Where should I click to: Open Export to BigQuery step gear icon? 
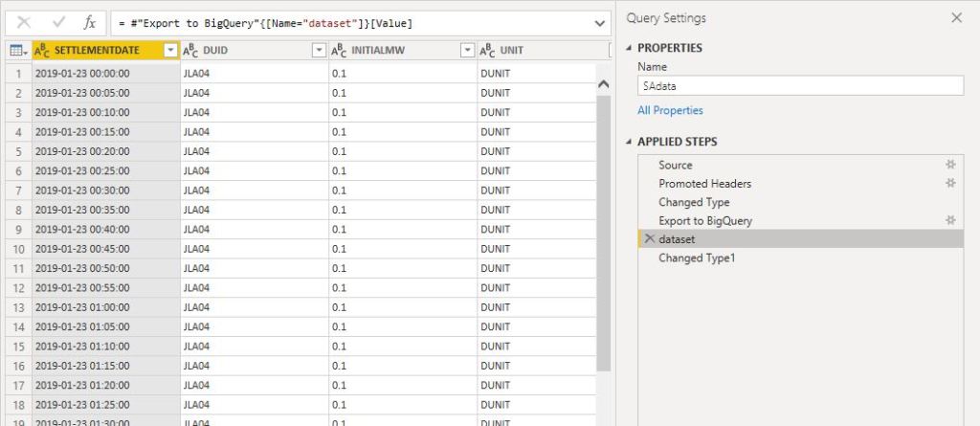tap(950, 220)
